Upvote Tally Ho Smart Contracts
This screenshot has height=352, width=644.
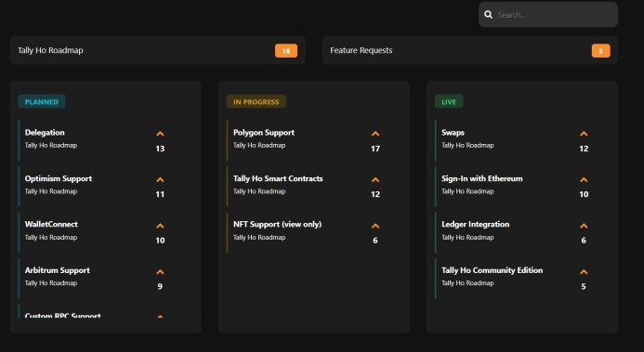[x=375, y=179]
